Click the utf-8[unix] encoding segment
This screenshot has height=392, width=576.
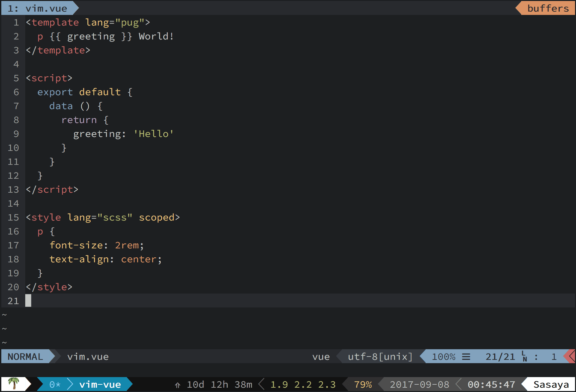pos(380,357)
